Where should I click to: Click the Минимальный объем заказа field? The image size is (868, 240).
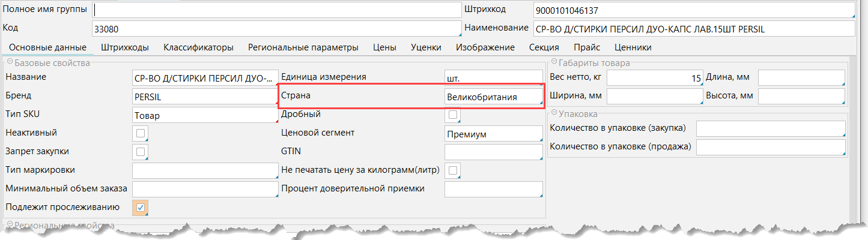click(x=204, y=189)
